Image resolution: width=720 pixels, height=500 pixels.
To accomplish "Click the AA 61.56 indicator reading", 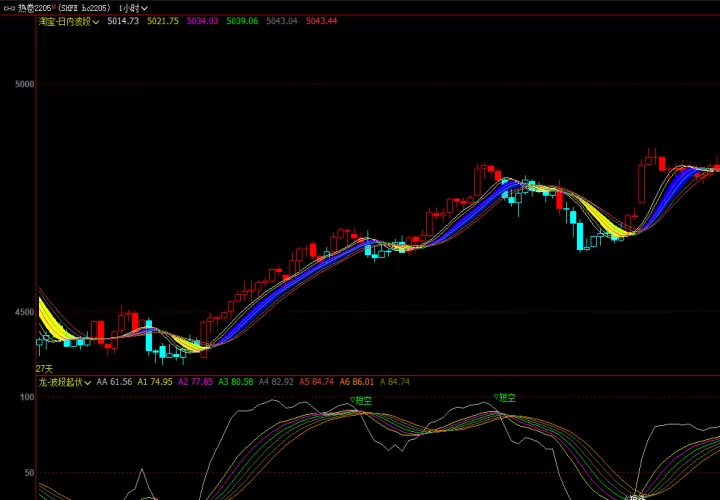I will point(114,382).
